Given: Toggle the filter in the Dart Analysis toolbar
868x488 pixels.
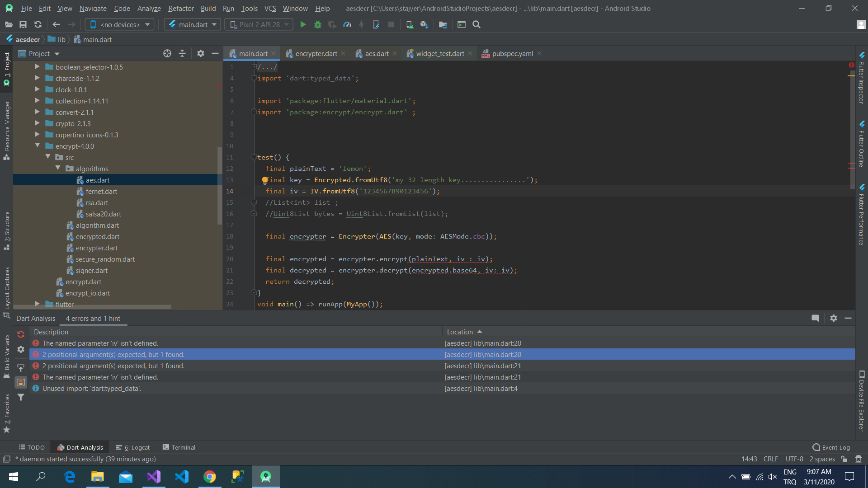Looking at the screenshot, I should pos(21,397).
